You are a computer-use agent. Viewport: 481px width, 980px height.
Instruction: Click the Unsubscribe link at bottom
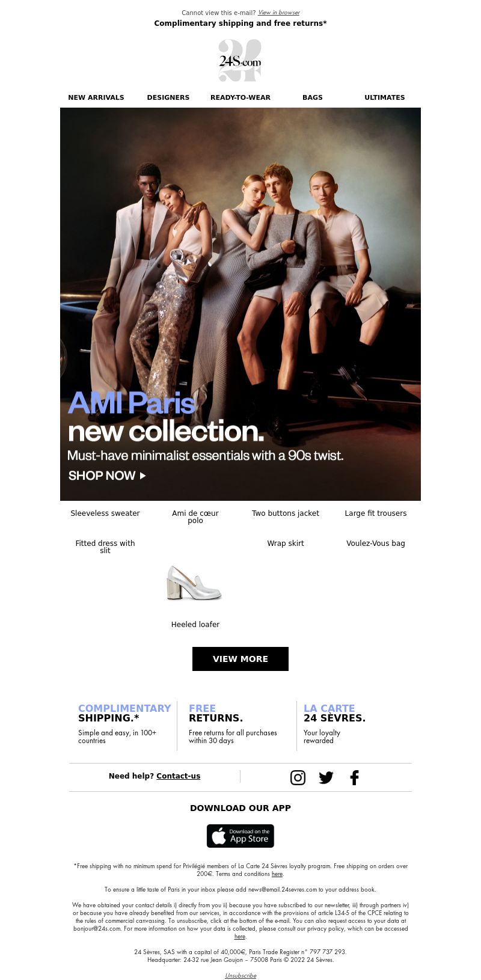tap(240, 976)
